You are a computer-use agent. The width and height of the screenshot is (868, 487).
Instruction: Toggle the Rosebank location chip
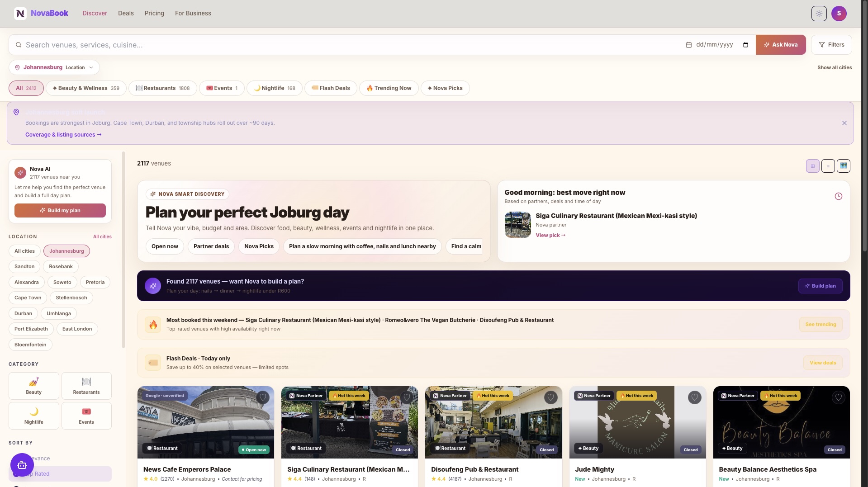coord(61,266)
